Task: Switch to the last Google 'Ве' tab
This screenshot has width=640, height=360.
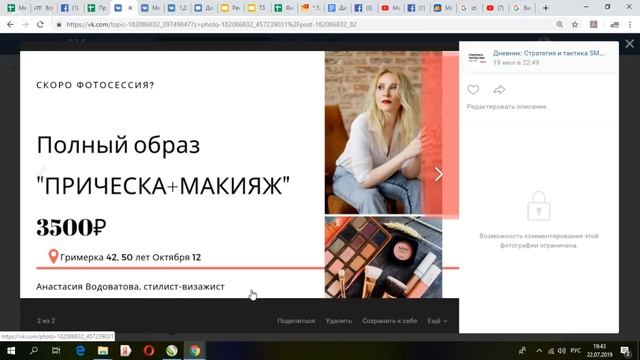Action: click(x=522, y=8)
